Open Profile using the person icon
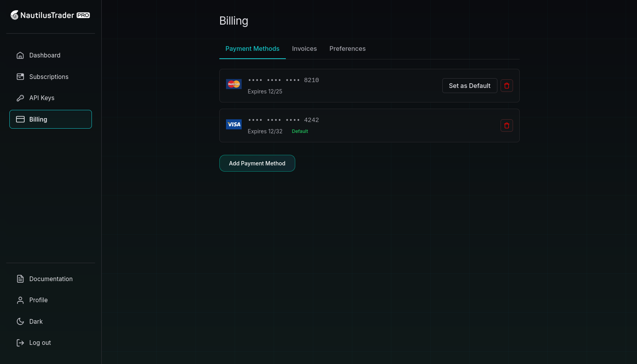637x364 pixels. pos(20,300)
